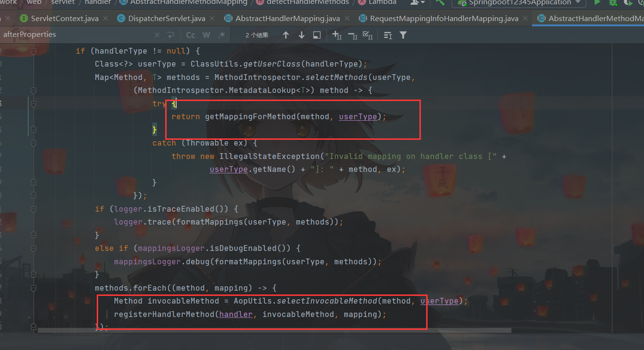Add selection for next occurrence icon
Viewport: 644px width, 350px height.
click(x=337, y=35)
